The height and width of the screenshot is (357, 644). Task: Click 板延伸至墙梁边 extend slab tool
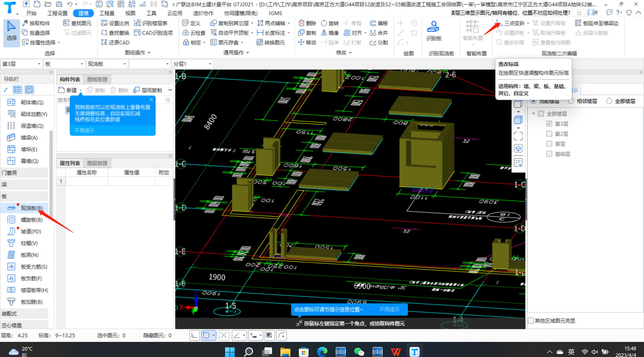[597, 23]
